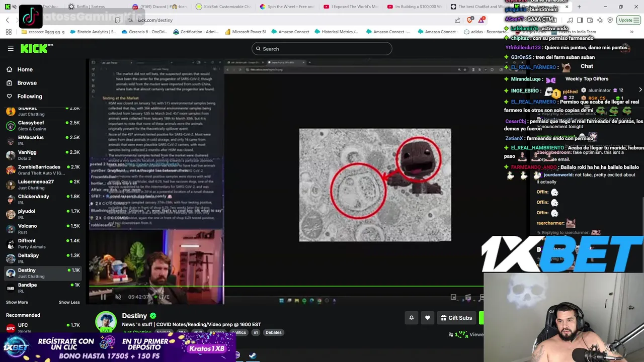The width and height of the screenshot is (644, 362).
Task: Switch to Im Building a $100,000 tab
Action: pos(415,7)
